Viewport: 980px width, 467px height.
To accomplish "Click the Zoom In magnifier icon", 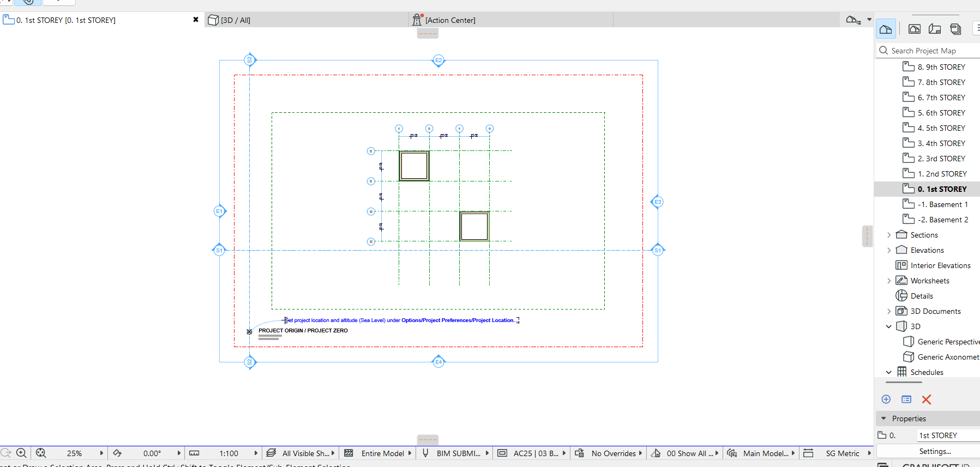I will point(21,453).
